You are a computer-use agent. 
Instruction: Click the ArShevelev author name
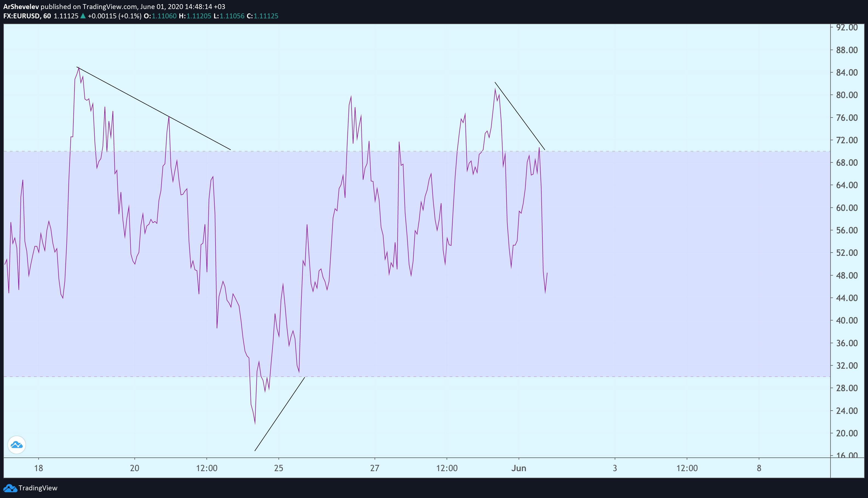click(21, 7)
